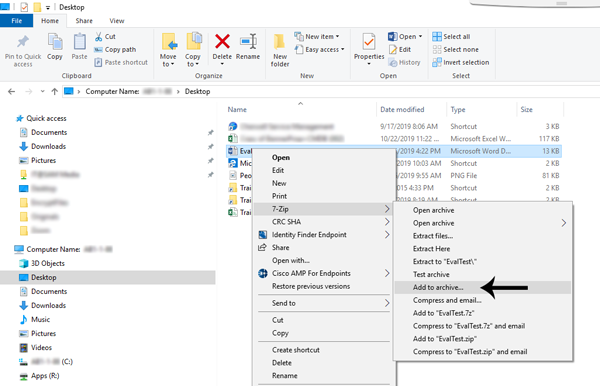Image resolution: width=600 pixels, height=386 pixels.
Task: Click the red Delete X icon
Action: tap(222, 41)
